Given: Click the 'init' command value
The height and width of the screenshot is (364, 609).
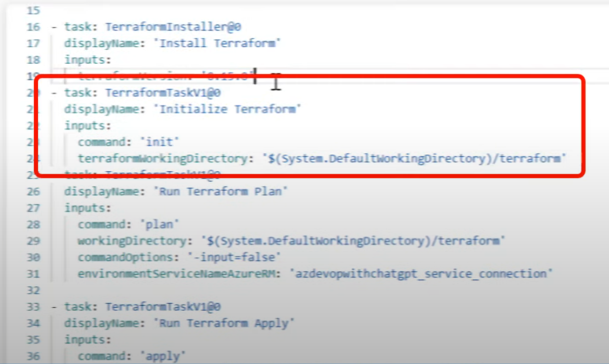Looking at the screenshot, I should 162,142.
